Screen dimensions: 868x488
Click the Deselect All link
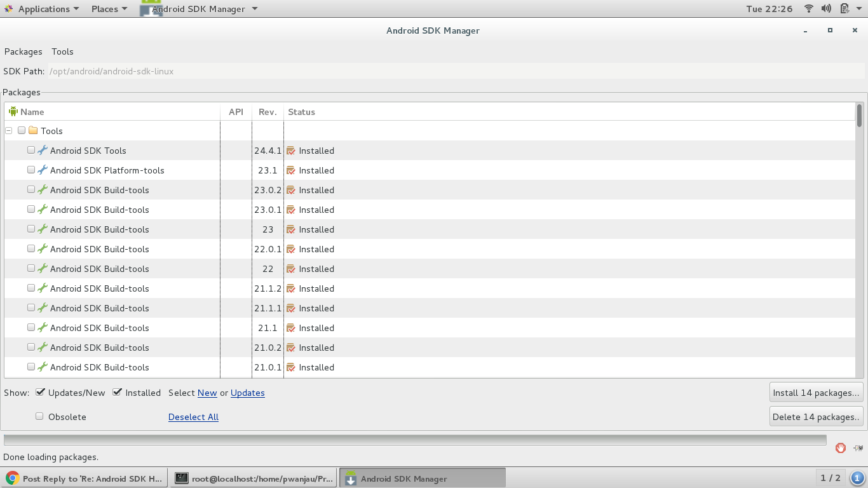pyautogui.click(x=193, y=417)
